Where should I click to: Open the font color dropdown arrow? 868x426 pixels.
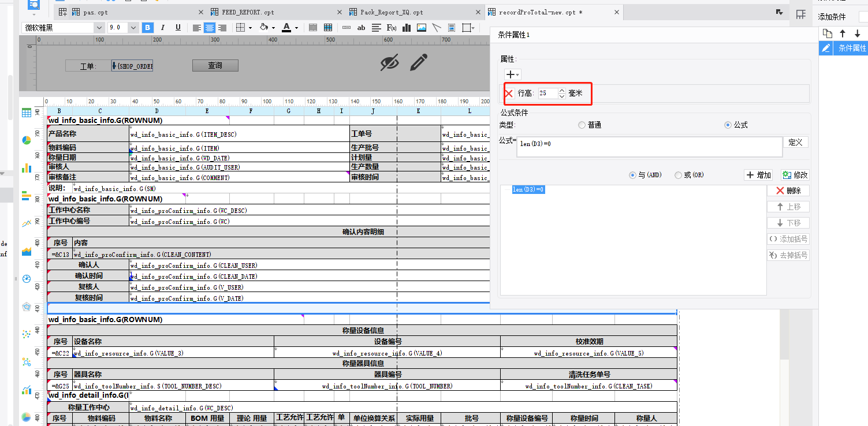296,28
